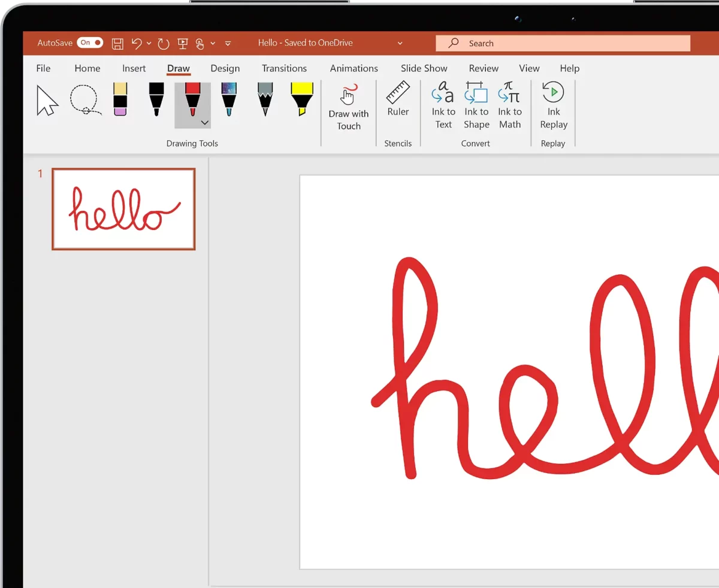Screen dimensions: 719x588
Task: Toggle the AutoSave switch off
Action: click(x=90, y=43)
